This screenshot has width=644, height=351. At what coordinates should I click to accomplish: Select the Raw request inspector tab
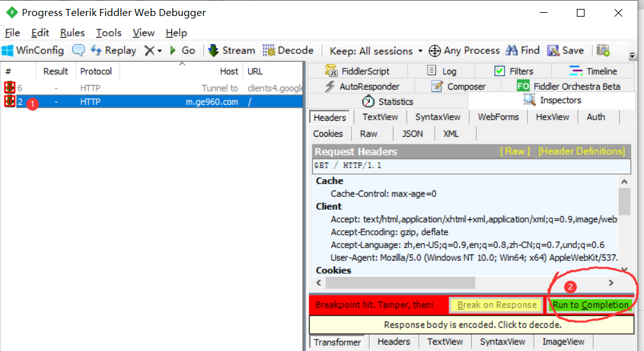[x=368, y=134]
